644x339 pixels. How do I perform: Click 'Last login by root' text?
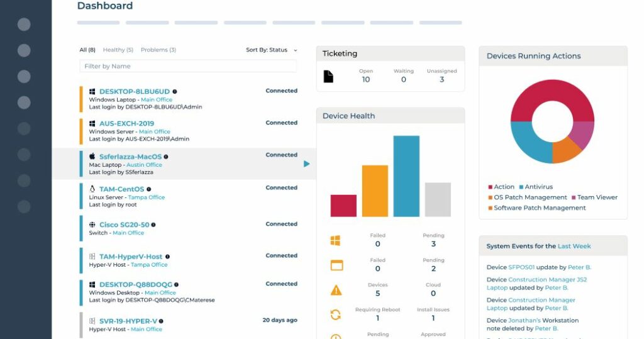(113, 204)
